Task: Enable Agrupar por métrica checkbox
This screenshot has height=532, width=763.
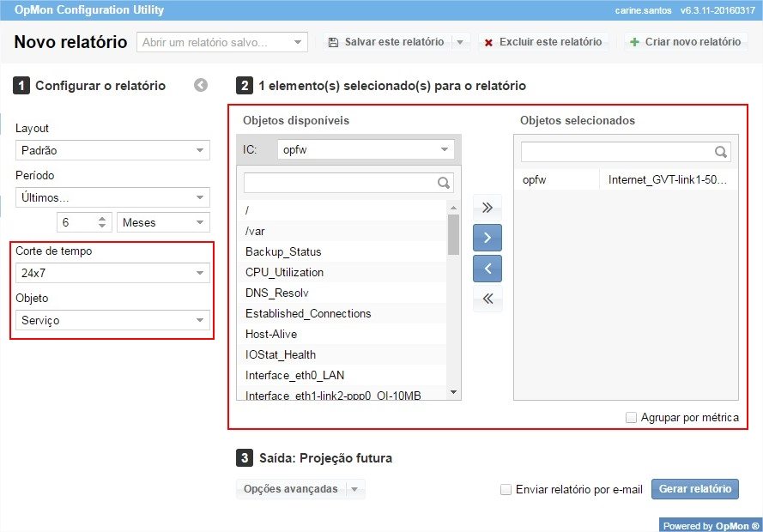Action: pyautogui.click(x=631, y=418)
